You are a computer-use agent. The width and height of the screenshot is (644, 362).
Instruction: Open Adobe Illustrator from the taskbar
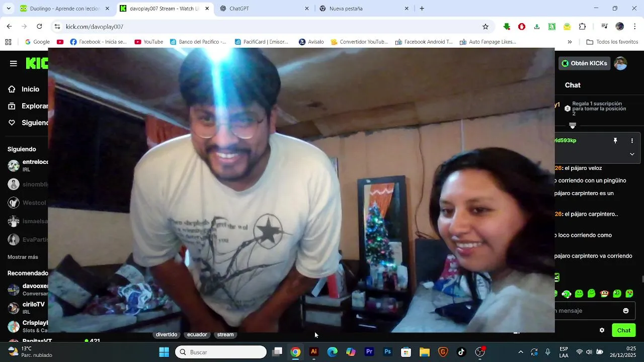314,352
